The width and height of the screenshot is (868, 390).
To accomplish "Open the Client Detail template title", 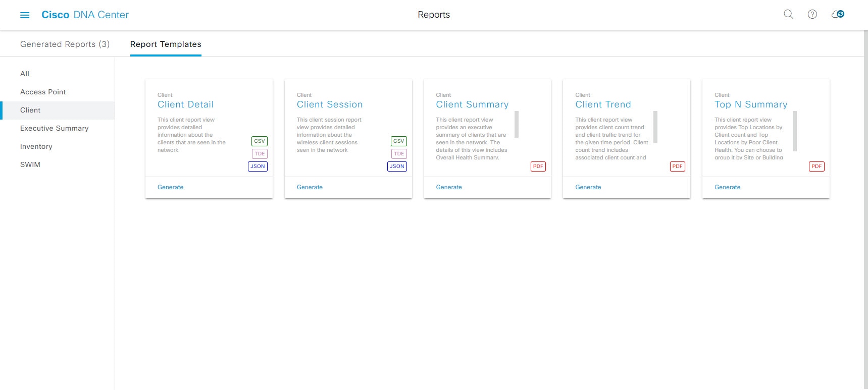I will click(x=185, y=104).
